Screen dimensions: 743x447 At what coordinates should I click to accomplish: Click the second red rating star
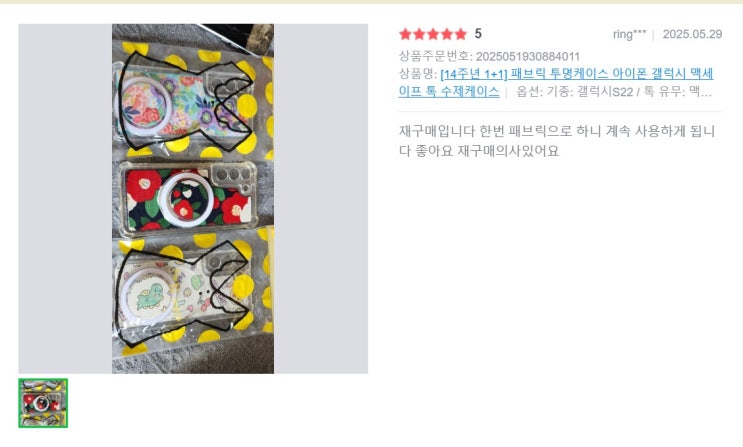coord(419,34)
